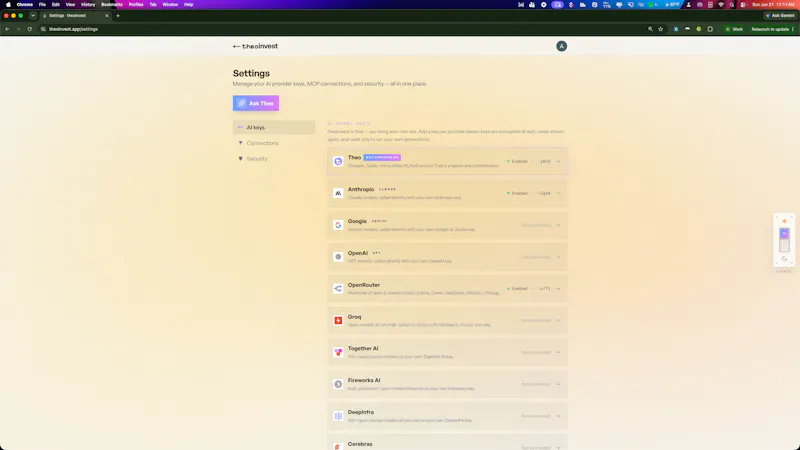This screenshot has width=800, height=450.
Task: Click the red Groq logo icon
Action: tap(338, 320)
